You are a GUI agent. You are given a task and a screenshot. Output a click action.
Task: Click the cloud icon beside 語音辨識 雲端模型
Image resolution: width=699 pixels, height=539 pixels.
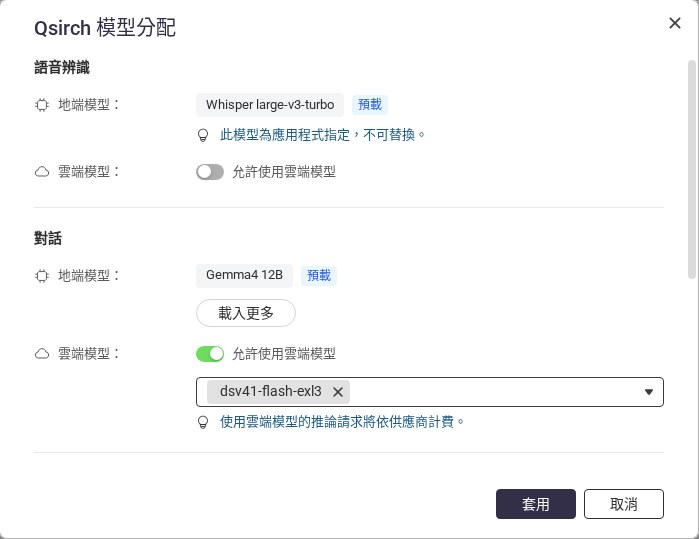point(42,172)
